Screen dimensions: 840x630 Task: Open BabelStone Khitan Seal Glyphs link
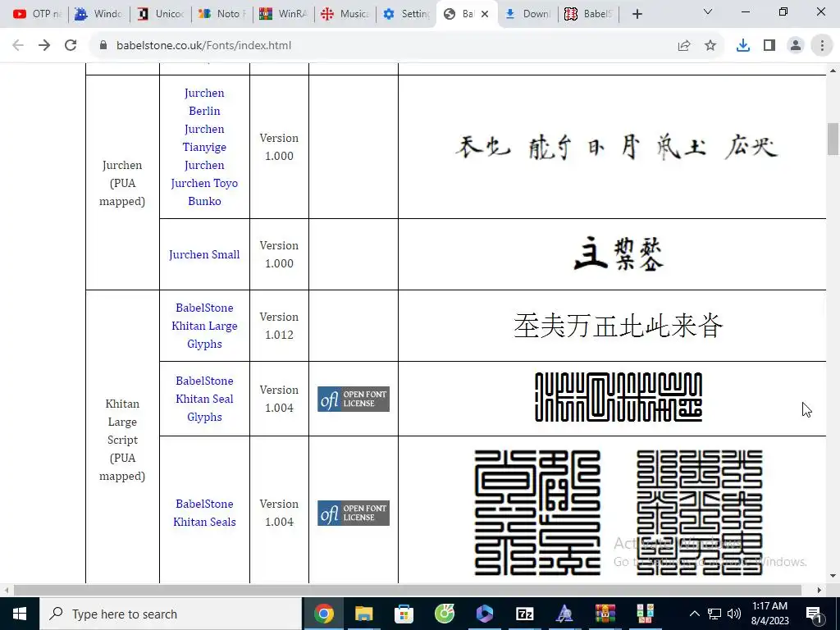(204, 399)
